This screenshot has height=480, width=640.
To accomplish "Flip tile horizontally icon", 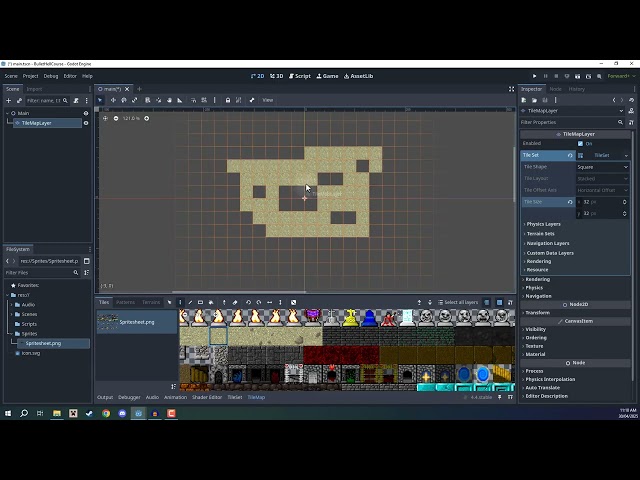I will coord(269,302).
